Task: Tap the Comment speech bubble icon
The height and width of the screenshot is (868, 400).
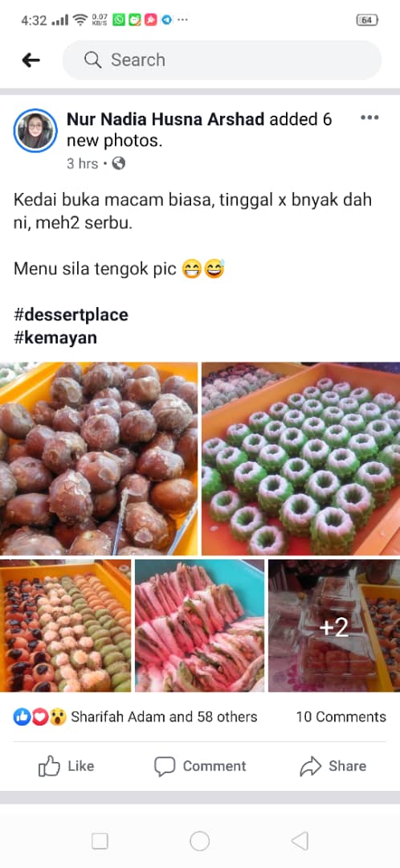Action: (165, 767)
